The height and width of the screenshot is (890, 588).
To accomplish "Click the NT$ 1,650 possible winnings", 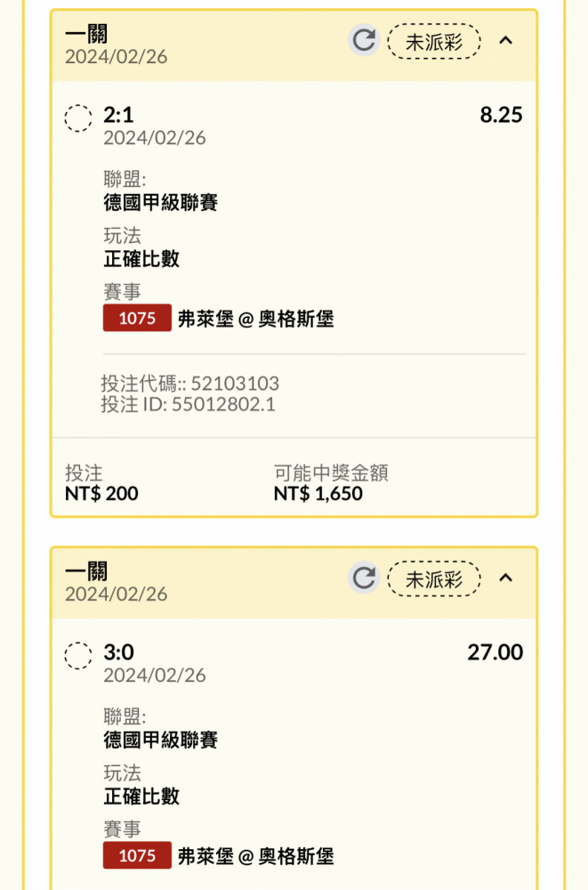I will 318,493.
